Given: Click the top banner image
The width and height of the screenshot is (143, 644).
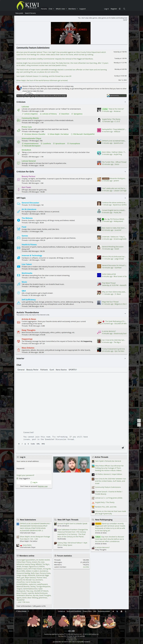Looking at the screenshot, I should coord(71,33).
